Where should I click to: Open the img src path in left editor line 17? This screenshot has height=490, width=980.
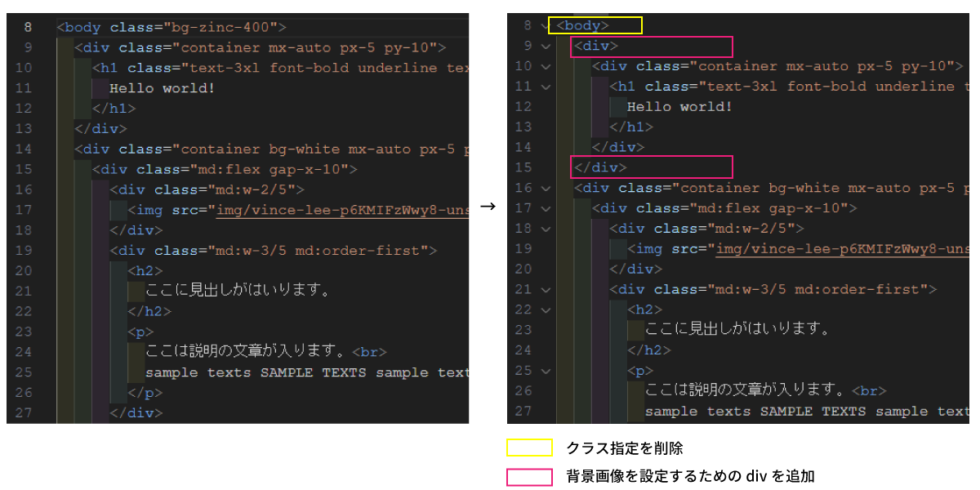click(x=343, y=211)
